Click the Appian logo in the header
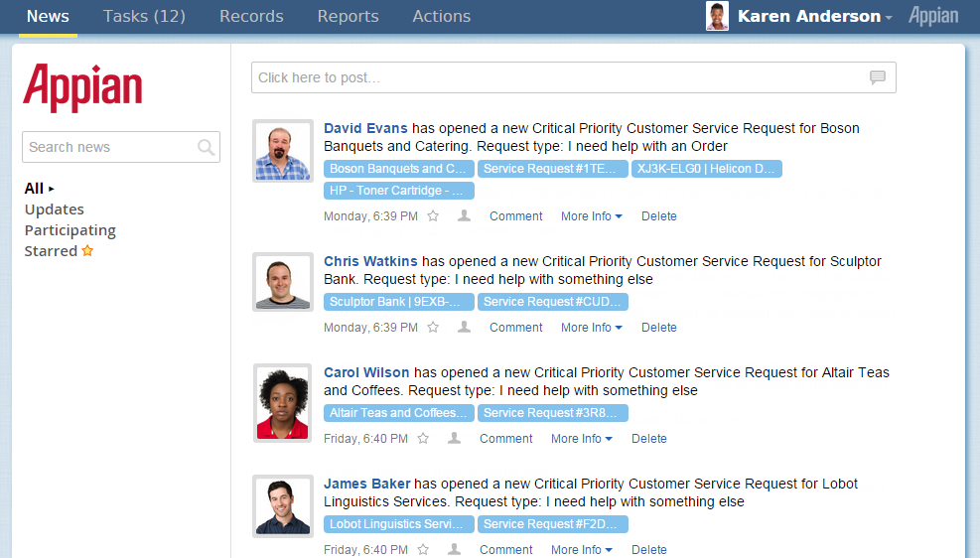980x558 pixels. tap(933, 16)
